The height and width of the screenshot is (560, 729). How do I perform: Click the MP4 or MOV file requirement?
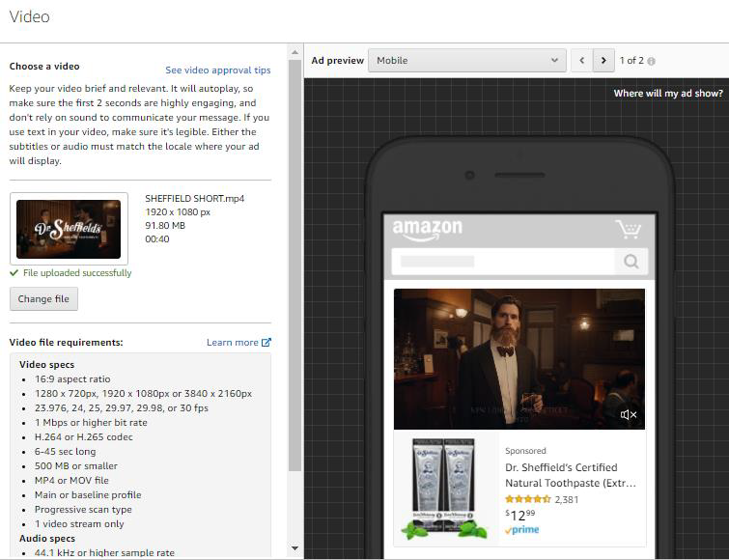(x=71, y=480)
